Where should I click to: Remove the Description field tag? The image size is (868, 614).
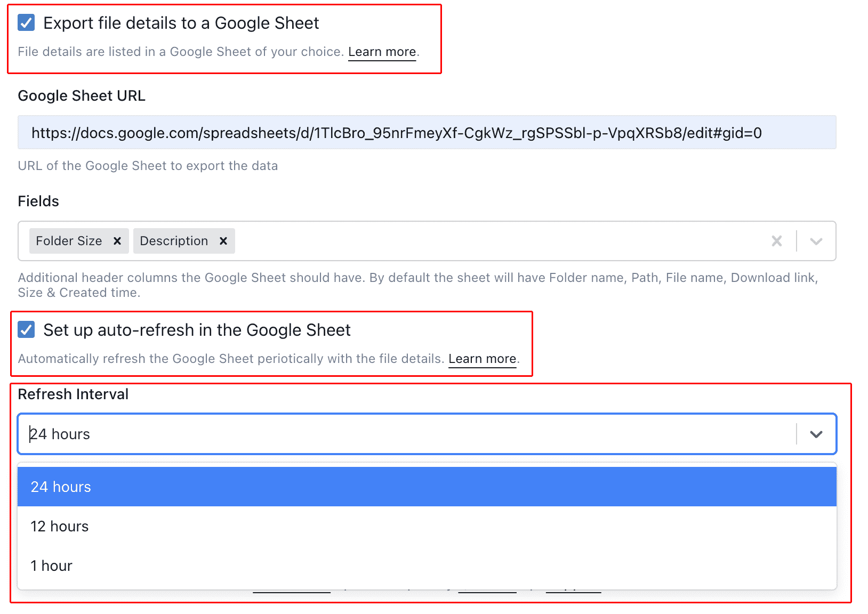[x=223, y=241]
